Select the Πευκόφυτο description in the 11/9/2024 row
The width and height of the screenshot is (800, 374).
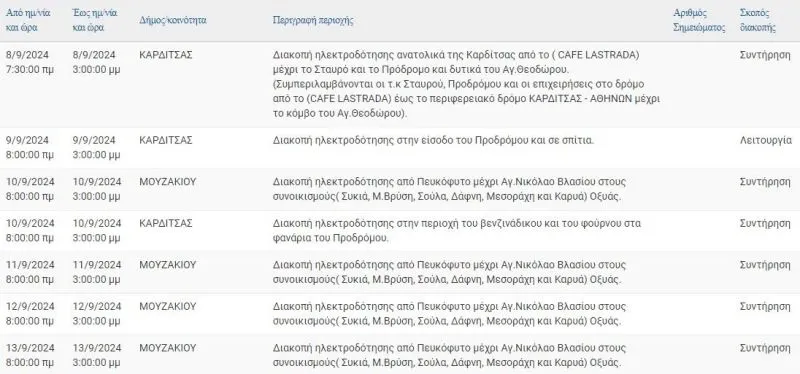coord(449,272)
